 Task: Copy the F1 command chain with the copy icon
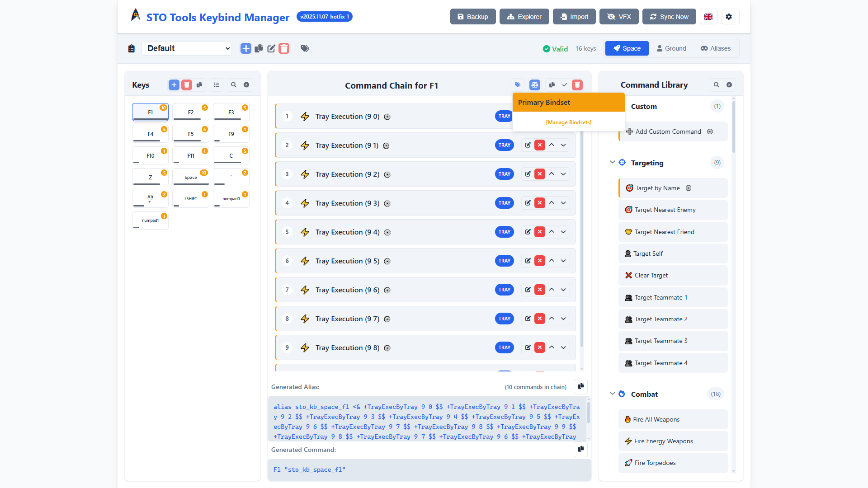[x=552, y=84]
